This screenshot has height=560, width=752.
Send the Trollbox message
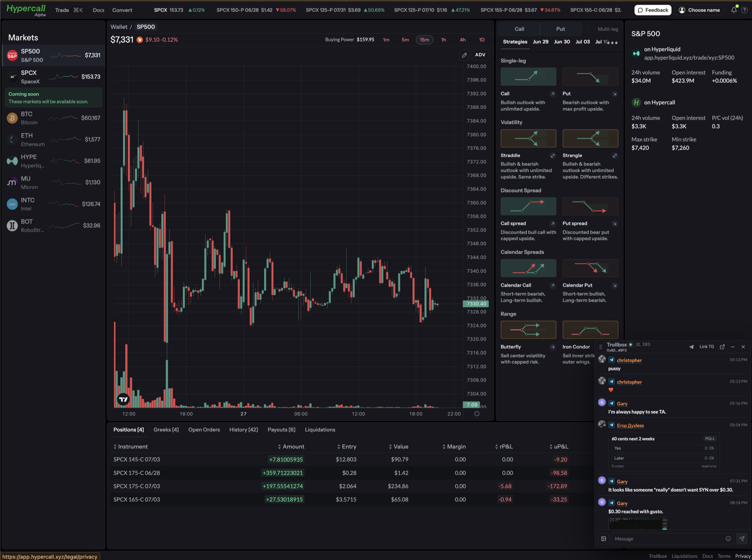pyautogui.click(x=742, y=539)
